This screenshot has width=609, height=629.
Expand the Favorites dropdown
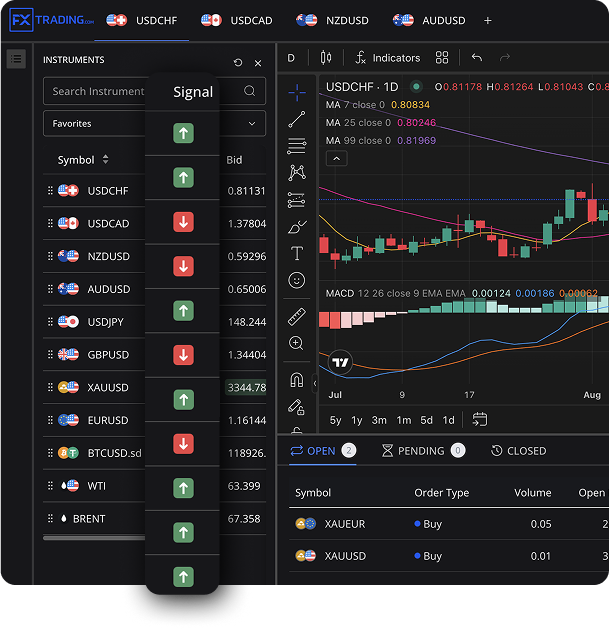coord(154,124)
